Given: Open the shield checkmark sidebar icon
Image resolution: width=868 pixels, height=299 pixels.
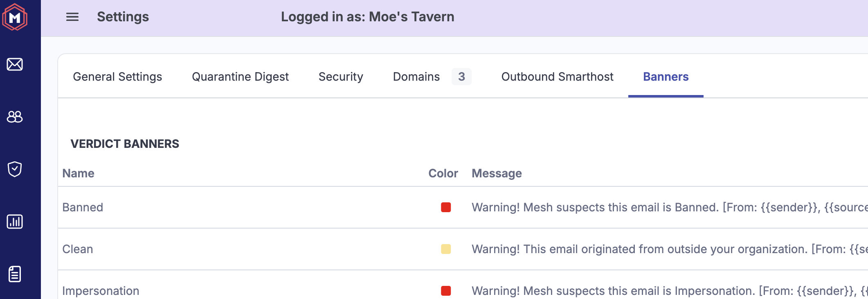Looking at the screenshot, I should (15, 169).
